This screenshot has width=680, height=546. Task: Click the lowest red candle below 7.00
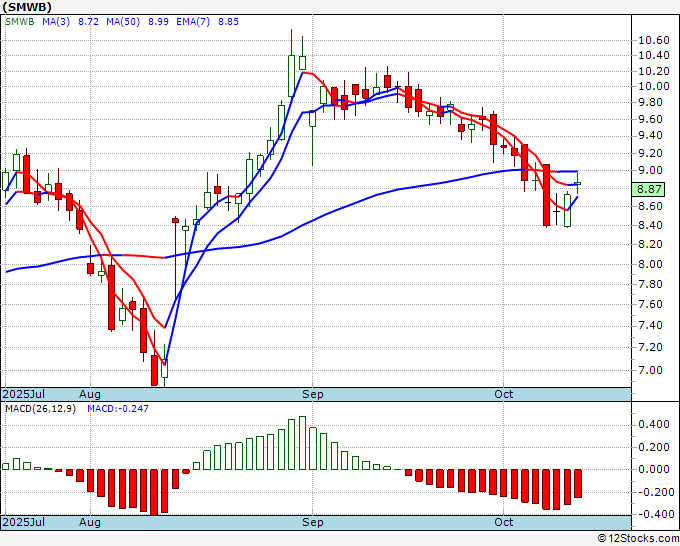(x=154, y=370)
